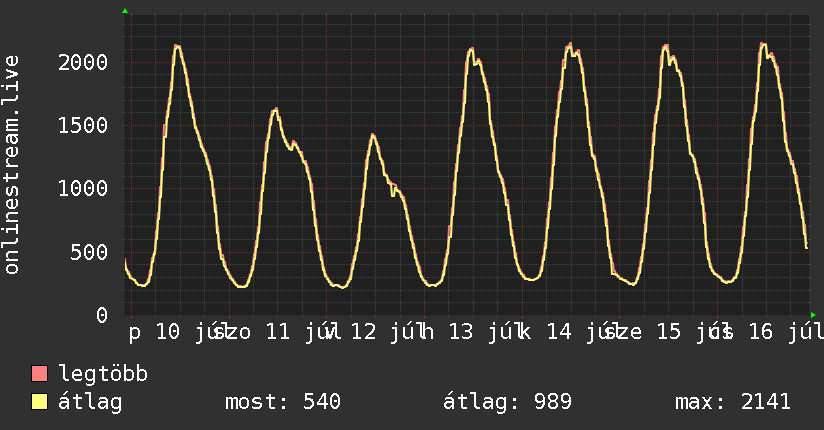Click the átlag: 989 average value
824x430 pixels.
coord(507,402)
